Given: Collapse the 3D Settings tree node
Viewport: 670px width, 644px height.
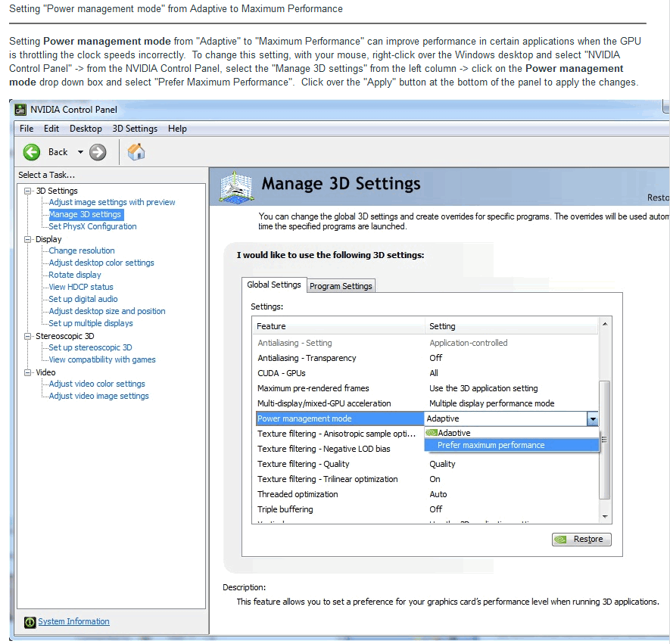Looking at the screenshot, I should 28,191.
